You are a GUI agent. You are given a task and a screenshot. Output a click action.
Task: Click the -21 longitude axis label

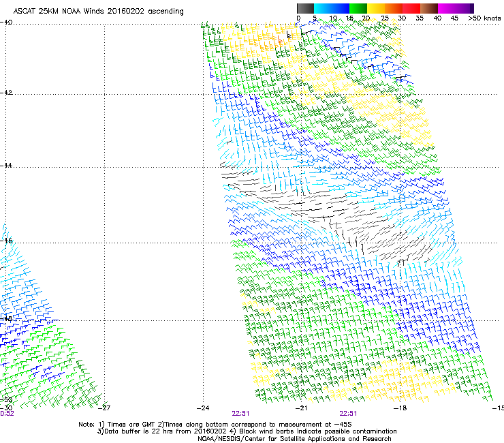pyautogui.click(x=302, y=408)
